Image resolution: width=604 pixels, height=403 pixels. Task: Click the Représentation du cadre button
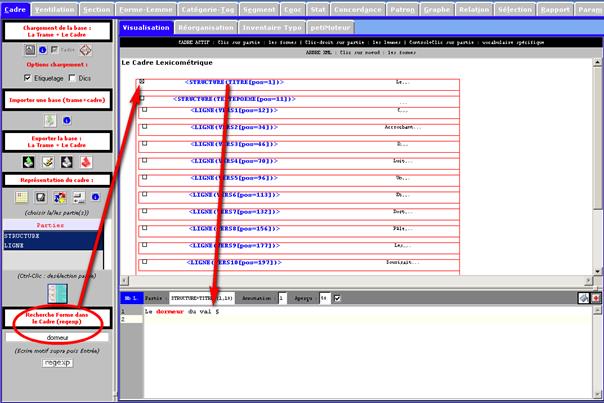57,180
